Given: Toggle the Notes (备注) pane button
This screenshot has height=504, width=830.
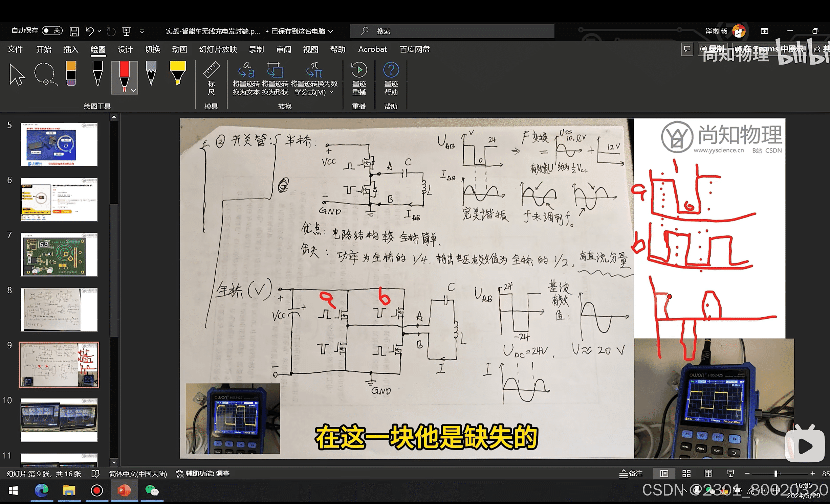Looking at the screenshot, I should point(631,474).
